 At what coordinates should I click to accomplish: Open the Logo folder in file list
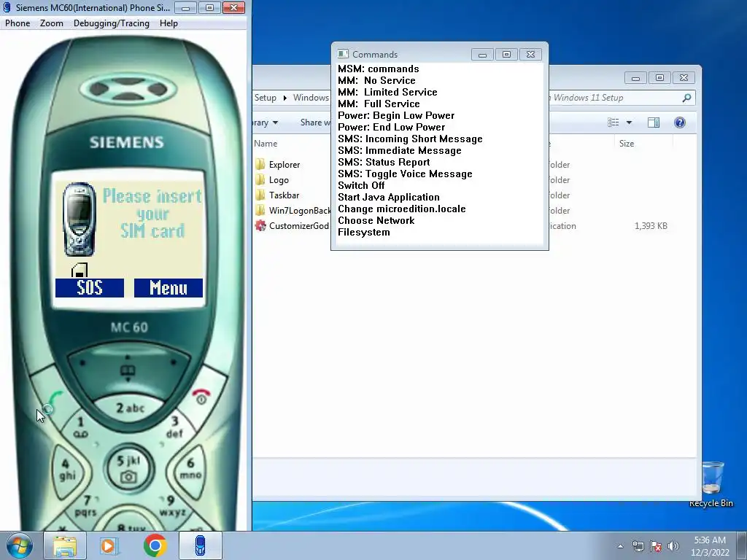point(279,180)
